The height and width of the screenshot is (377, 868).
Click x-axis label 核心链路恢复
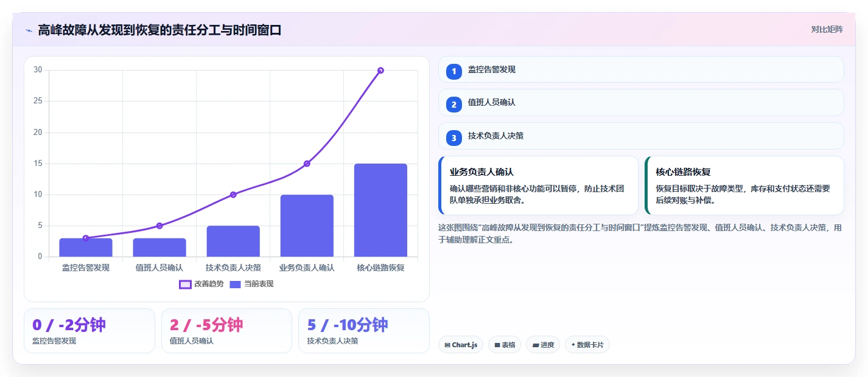[380, 268]
